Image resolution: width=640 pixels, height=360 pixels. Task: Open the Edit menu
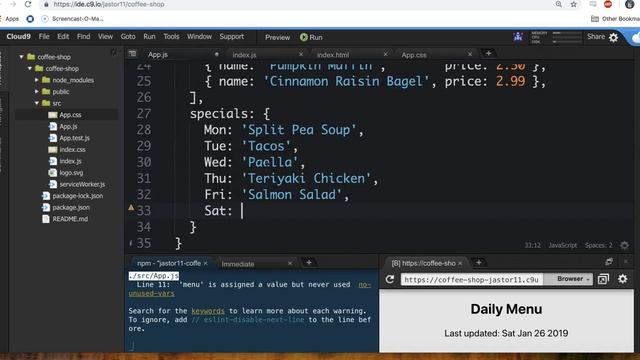pos(63,36)
